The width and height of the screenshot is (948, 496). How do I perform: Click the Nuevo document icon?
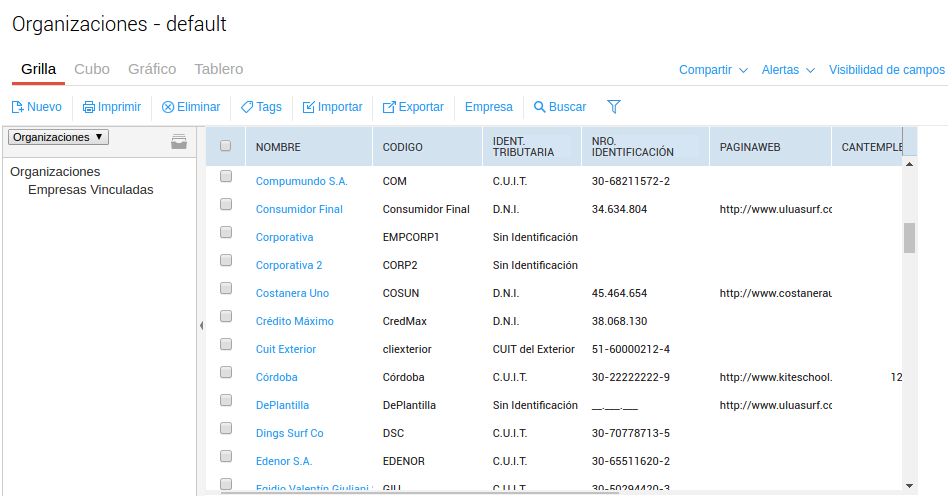tap(17, 107)
